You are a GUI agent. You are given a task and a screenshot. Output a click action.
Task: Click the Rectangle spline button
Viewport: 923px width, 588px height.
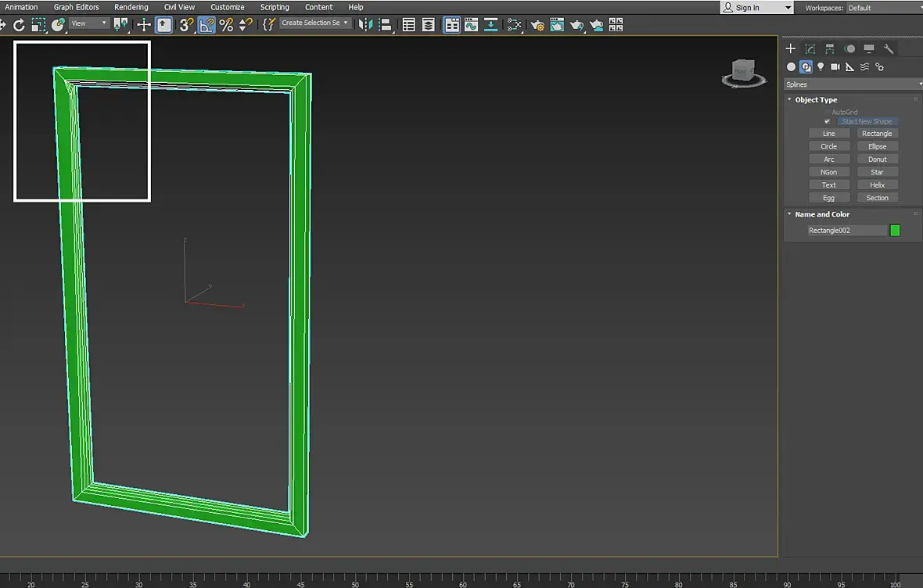coord(877,134)
